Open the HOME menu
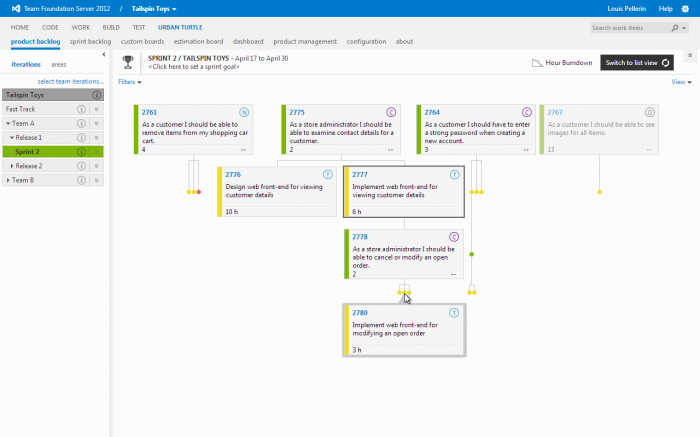This screenshot has height=437, width=700. coord(20,27)
